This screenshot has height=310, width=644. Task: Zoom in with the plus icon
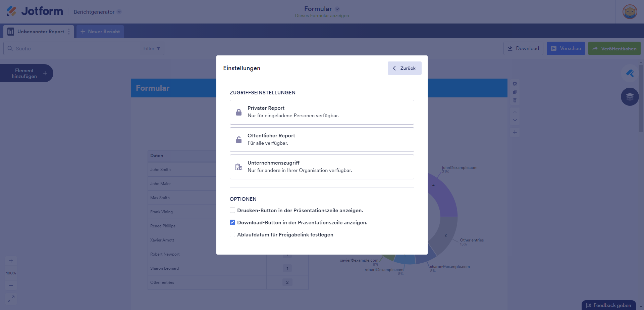(11, 261)
